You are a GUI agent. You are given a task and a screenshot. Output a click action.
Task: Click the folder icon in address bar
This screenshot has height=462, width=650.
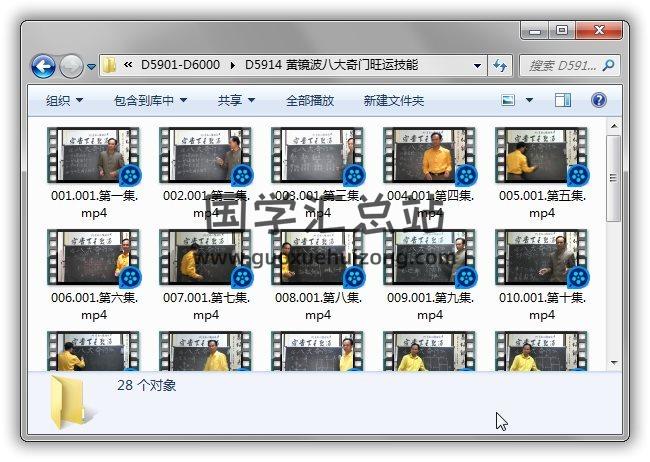click(x=109, y=66)
